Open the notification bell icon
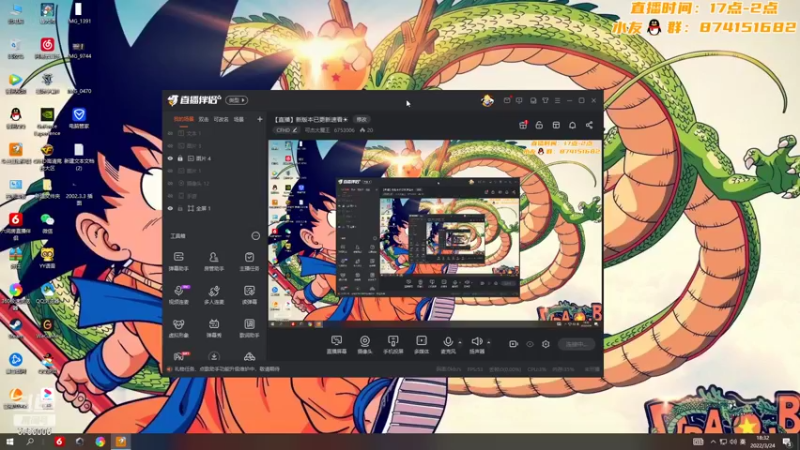Image resolution: width=800 pixels, height=450 pixels. point(572,125)
